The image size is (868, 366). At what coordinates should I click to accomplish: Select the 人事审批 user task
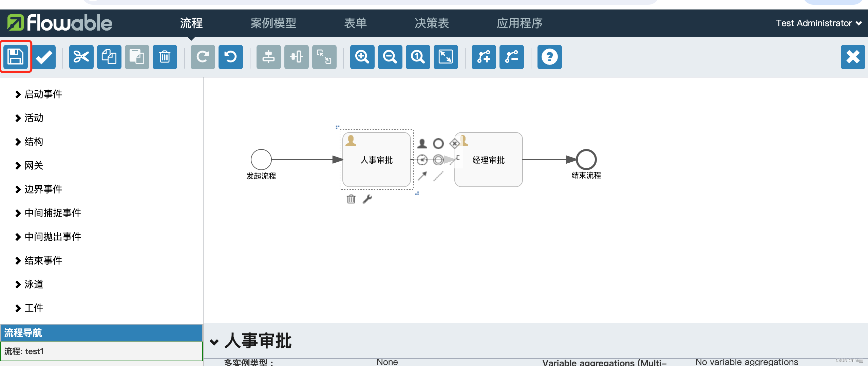coord(376,160)
